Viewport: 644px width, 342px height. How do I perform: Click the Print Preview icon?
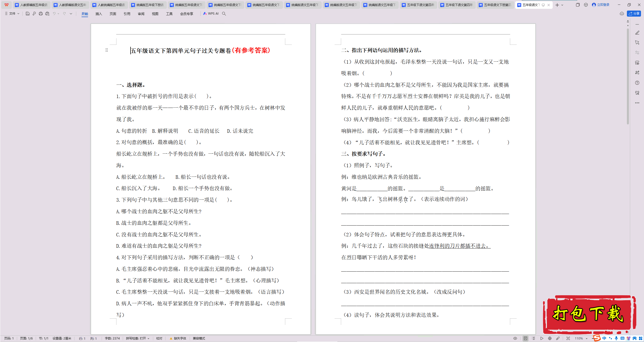[47, 14]
